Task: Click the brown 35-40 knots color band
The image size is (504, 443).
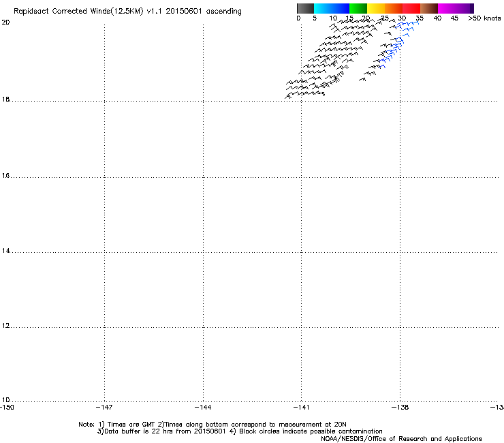Action: pyautogui.click(x=429, y=8)
